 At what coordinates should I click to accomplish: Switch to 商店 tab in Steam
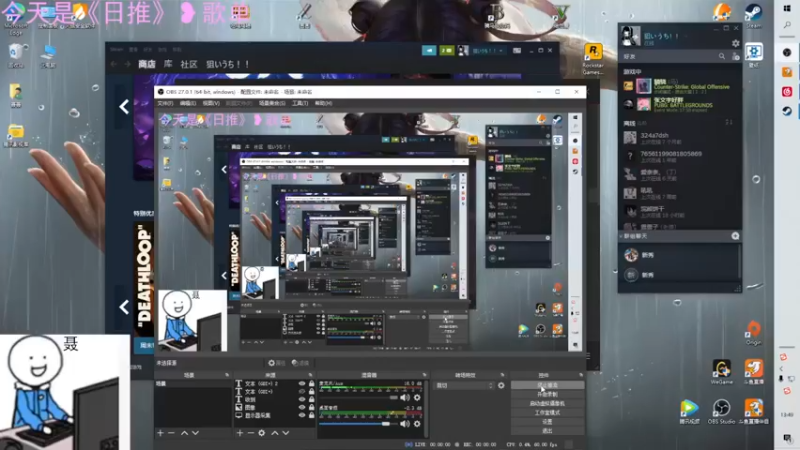point(147,64)
